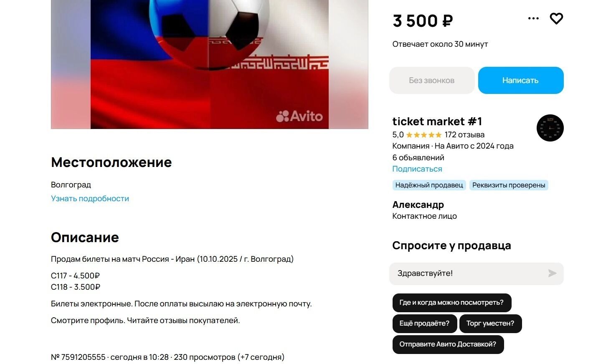Viewport: 611px width, 364px height.
Task: Select "Где и когда можно посмотреть?" quick question
Action: [x=451, y=303]
